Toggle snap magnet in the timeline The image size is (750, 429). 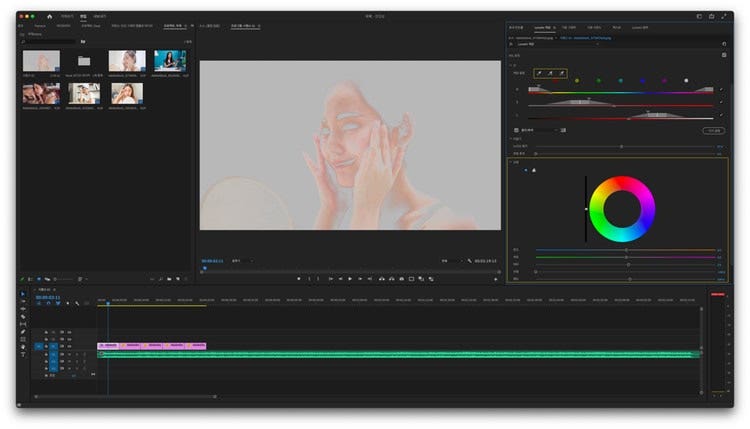click(x=48, y=303)
